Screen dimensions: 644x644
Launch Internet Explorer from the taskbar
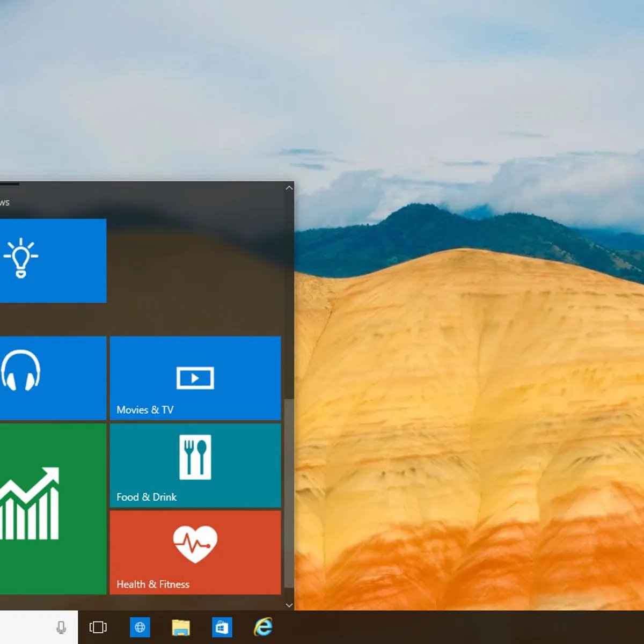pos(262,627)
